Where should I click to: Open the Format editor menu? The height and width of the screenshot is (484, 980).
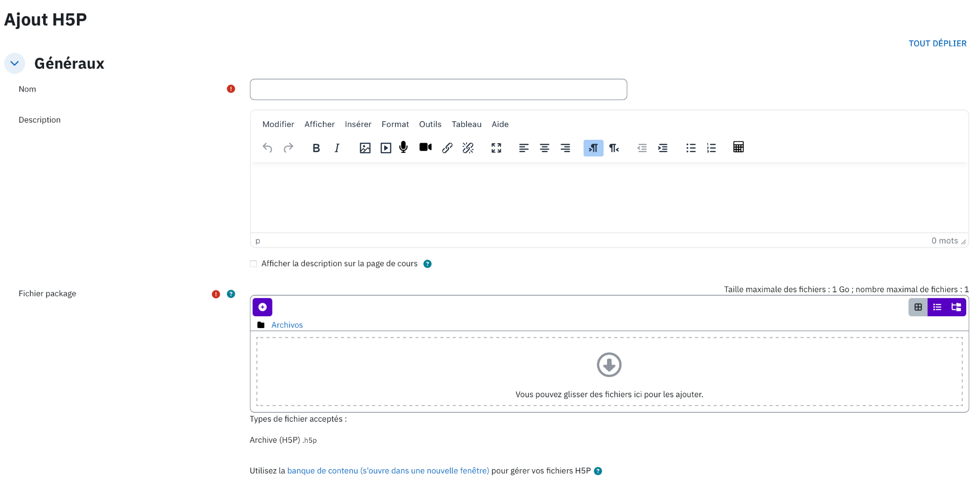395,124
